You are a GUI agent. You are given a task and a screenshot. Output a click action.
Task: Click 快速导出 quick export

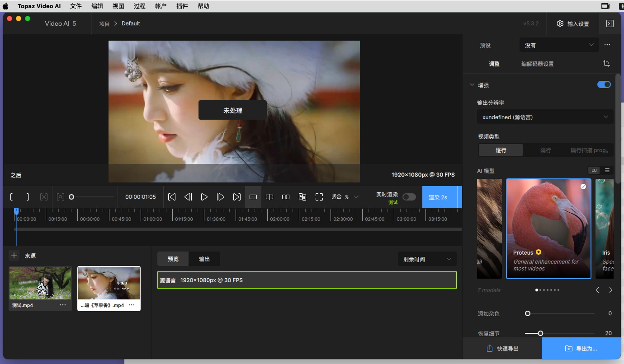pyautogui.click(x=502, y=348)
